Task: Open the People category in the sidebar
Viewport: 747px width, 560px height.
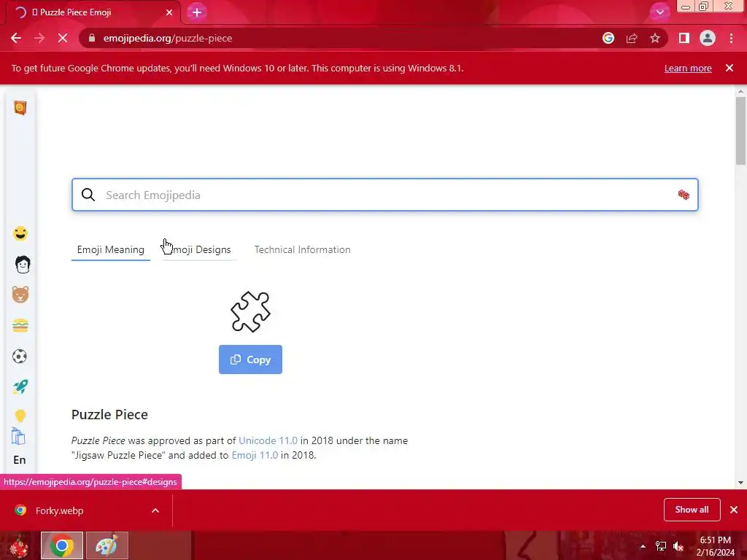Action: click(x=22, y=264)
